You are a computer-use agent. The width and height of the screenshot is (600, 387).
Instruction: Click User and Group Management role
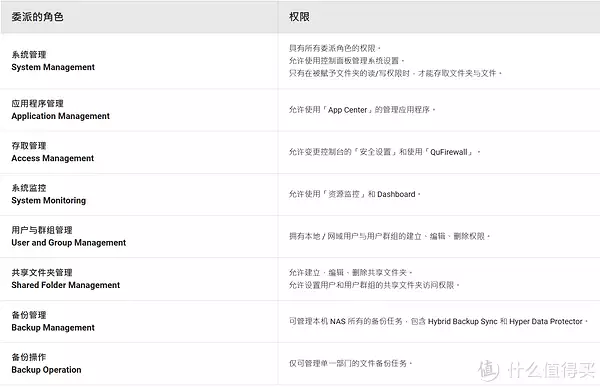[x=68, y=242]
